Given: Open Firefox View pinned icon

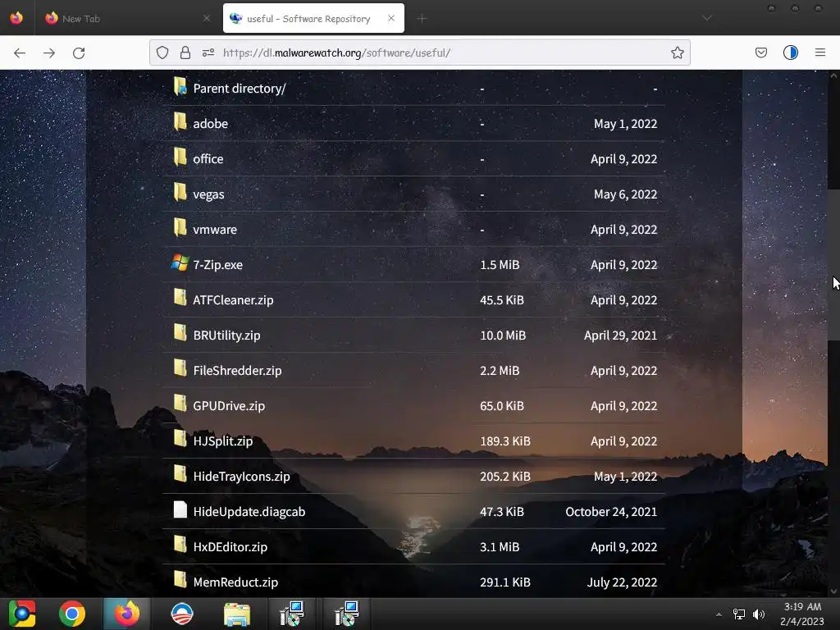Looking at the screenshot, I should tap(16, 18).
